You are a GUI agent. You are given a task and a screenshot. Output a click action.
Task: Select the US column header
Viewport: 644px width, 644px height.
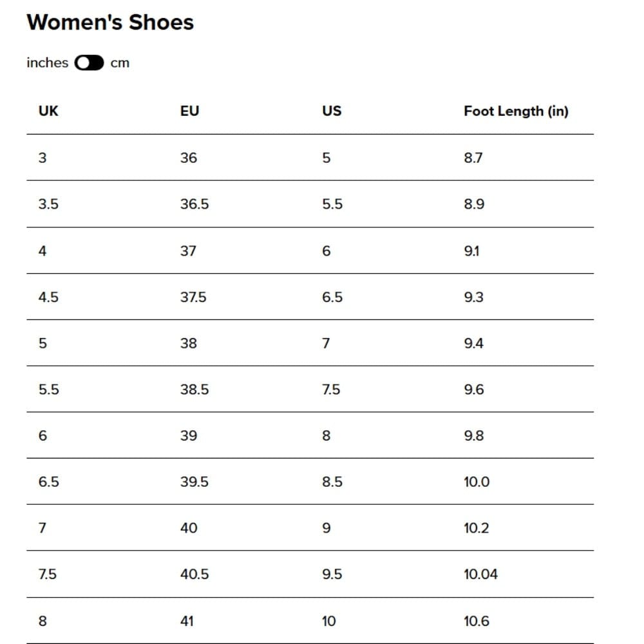332,111
